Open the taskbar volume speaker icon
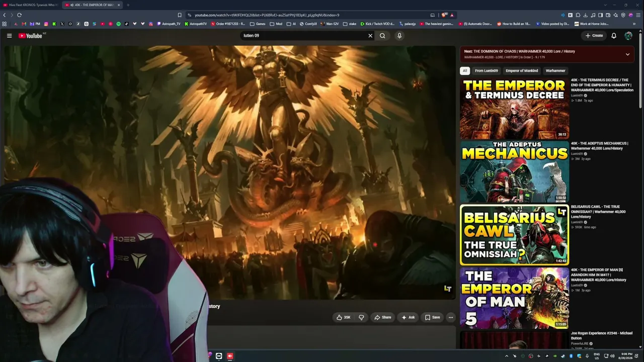The height and width of the screenshot is (362, 644). click(612, 356)
